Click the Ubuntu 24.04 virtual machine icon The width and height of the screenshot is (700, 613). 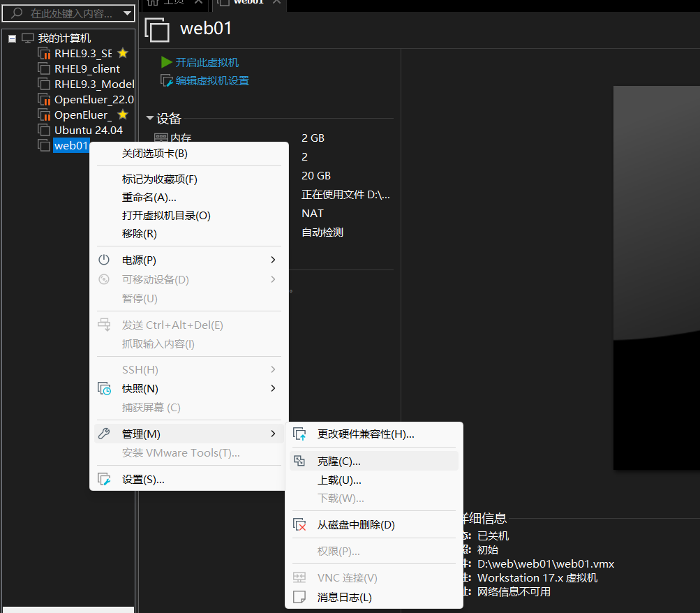click(44, 131)
